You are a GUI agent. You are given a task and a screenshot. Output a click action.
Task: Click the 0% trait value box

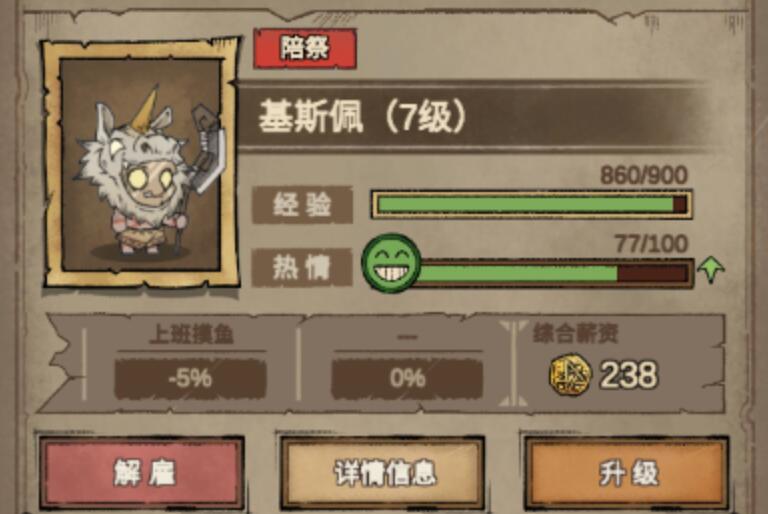407,378
